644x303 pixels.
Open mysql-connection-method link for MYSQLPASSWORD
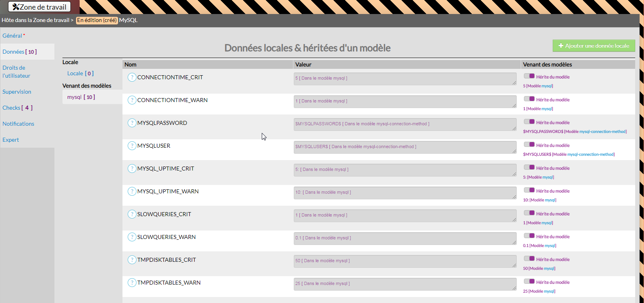tap(602, 132)
